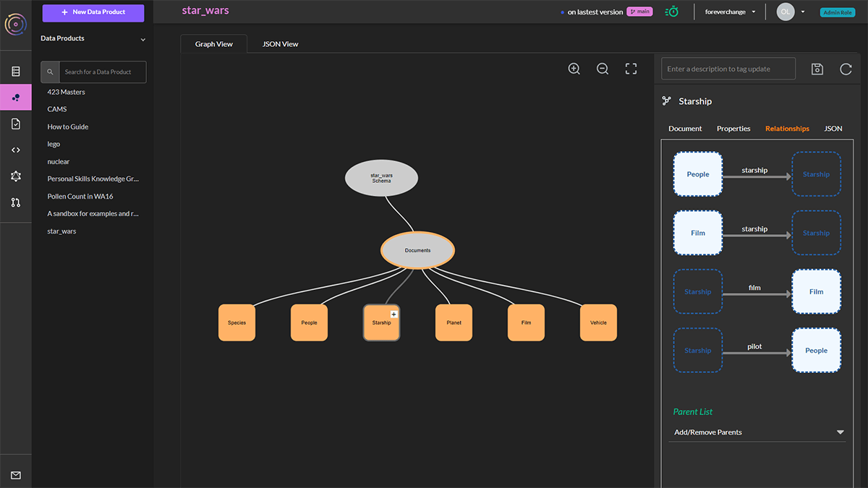Collapse the Data Products section
The width and height of the screenshot is (868, 488).
(x=142, y=38)
